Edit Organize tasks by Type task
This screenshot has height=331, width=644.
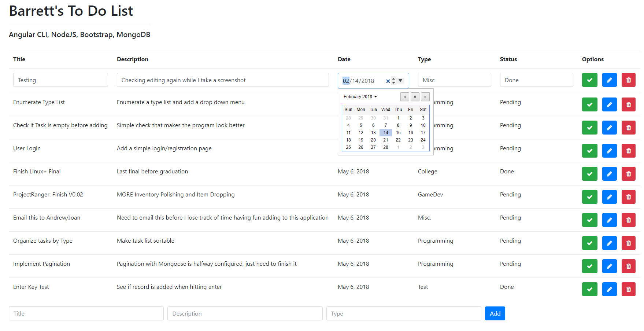(x=609, y=243)
